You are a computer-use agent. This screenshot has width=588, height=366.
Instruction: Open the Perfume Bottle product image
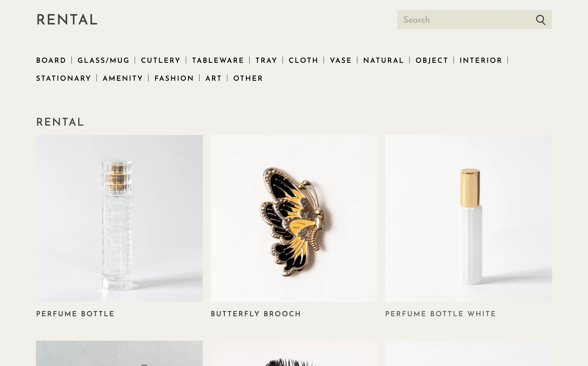pyautogui.click(x=119, y=218)
